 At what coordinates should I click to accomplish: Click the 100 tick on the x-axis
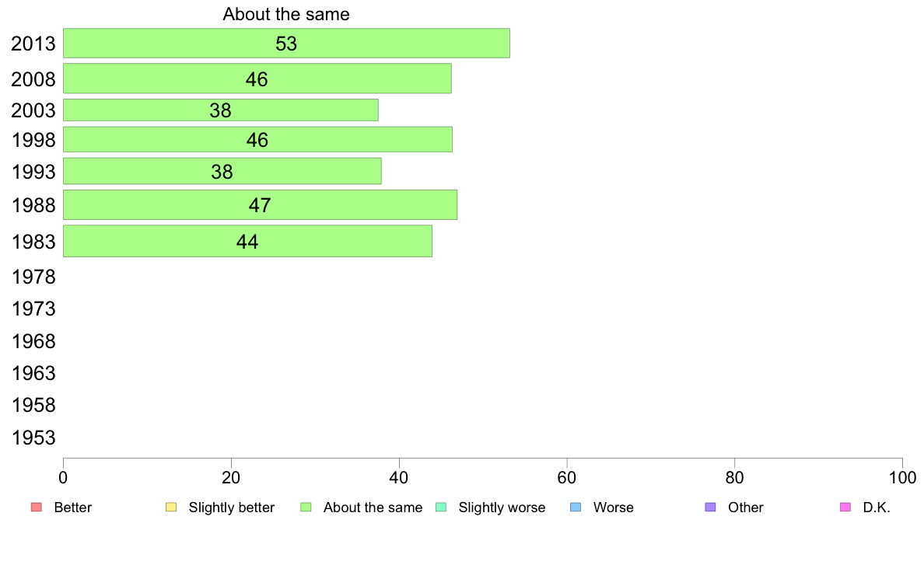point(902,476)
